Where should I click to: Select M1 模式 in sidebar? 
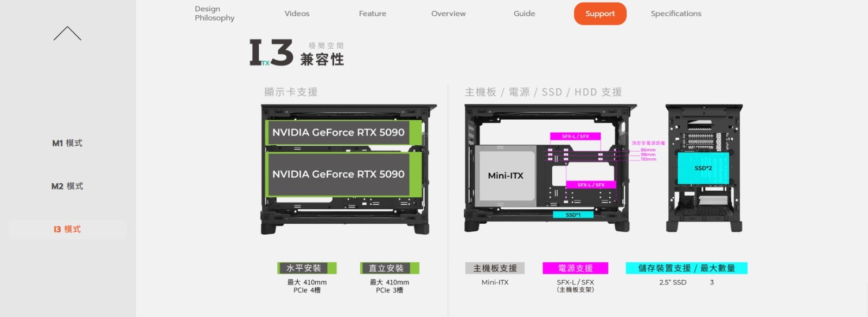67,143
